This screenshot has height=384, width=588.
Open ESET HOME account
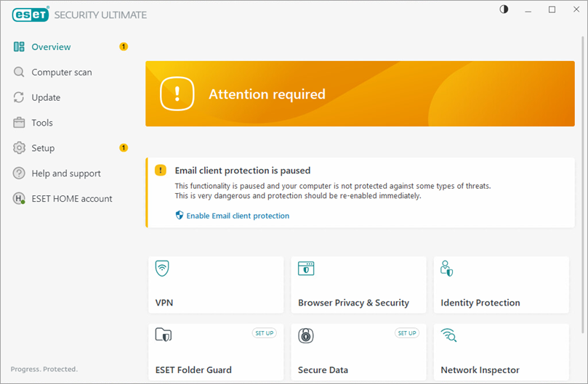coord(71,199)
